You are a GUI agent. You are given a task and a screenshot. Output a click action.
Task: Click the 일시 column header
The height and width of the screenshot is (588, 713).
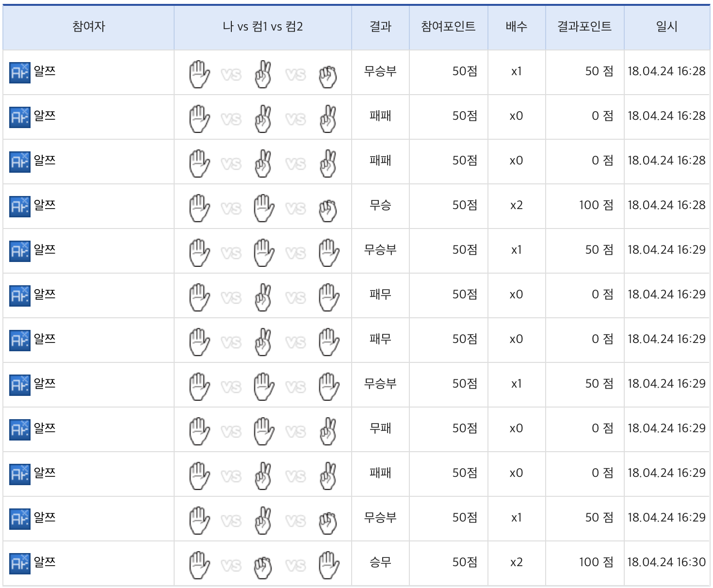pos(666,27)
